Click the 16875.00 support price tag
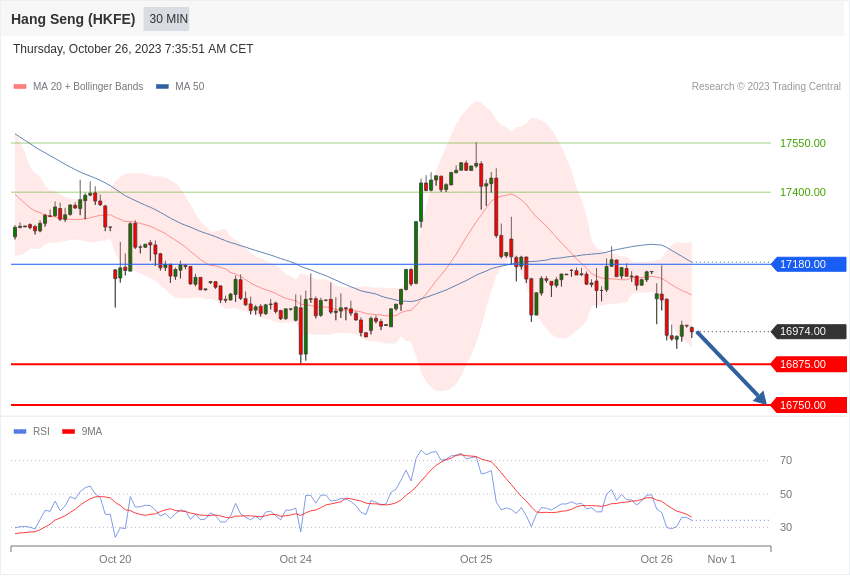This screenshot has width=850, height=576. [x=808, y=364]
